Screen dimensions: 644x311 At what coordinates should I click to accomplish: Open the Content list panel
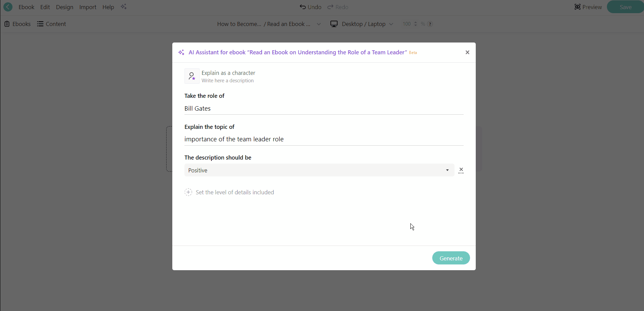click(x=52, y=24)
